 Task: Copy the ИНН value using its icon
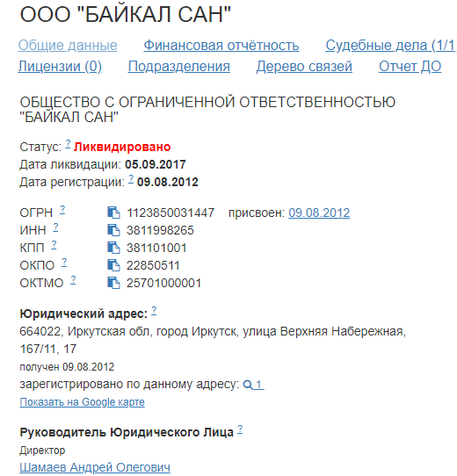pos(113,230)
